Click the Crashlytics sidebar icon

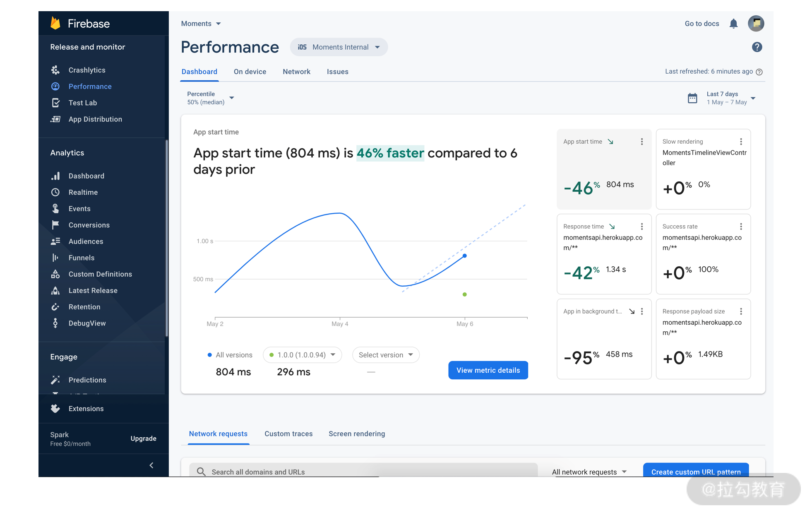click(x=55, y=70)
